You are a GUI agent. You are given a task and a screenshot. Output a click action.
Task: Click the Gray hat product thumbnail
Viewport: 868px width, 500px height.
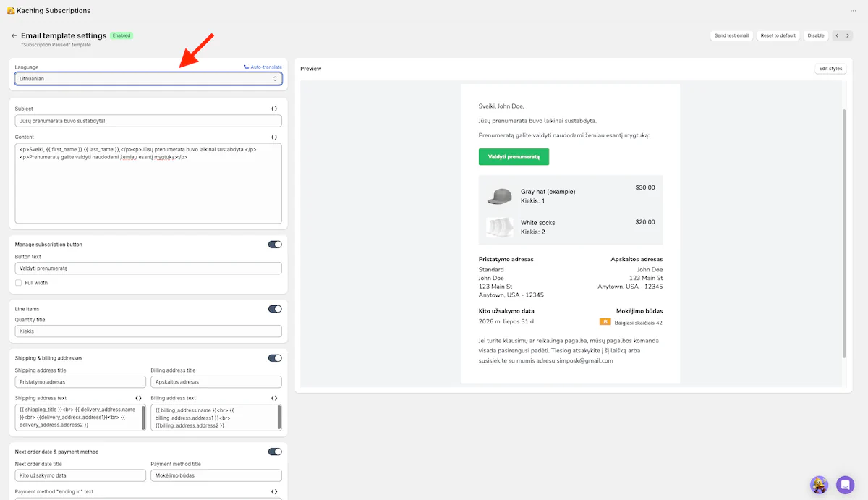tap(500, 196)
